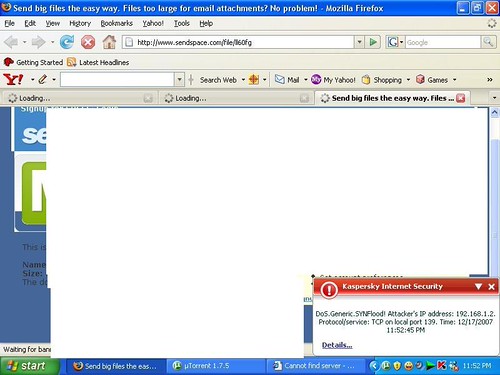Reload the page with the refresh icon

coord(67,42)
